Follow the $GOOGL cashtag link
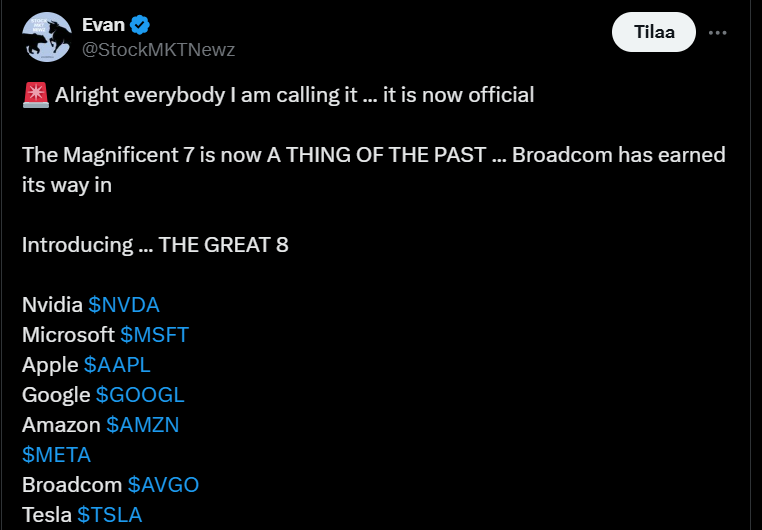Viewport: 762px width, 530px height. (140, 395)
